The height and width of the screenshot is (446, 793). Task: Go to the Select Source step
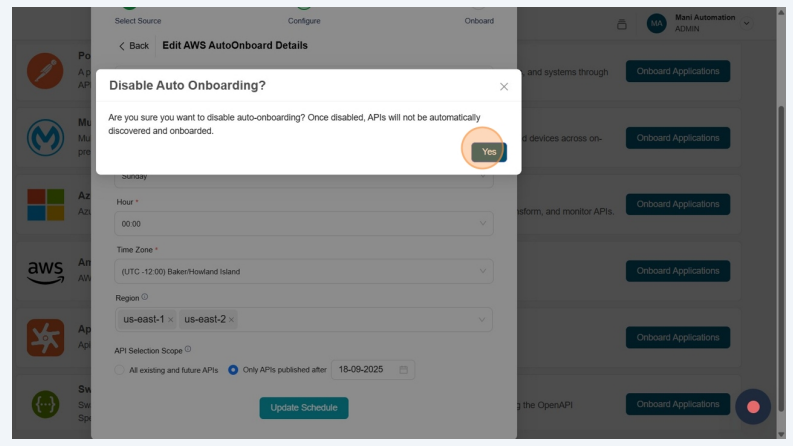point(137,20)
